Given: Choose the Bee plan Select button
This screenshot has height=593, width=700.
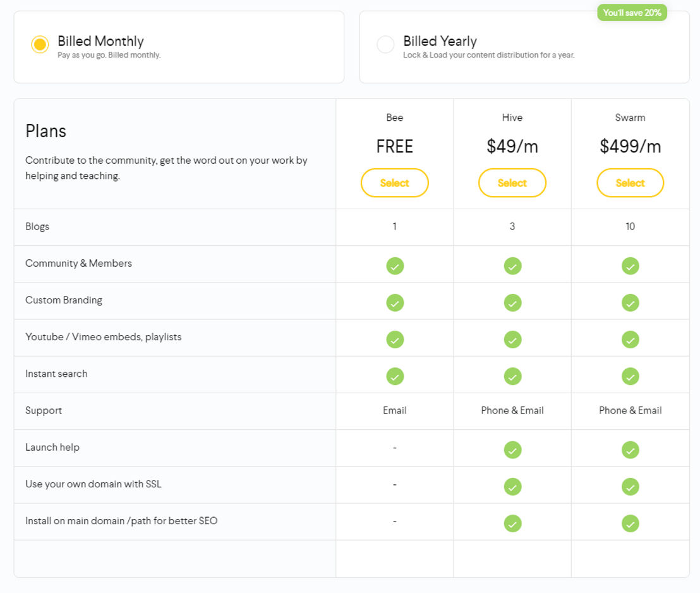Looking at the screenshot, I should 395,183.
